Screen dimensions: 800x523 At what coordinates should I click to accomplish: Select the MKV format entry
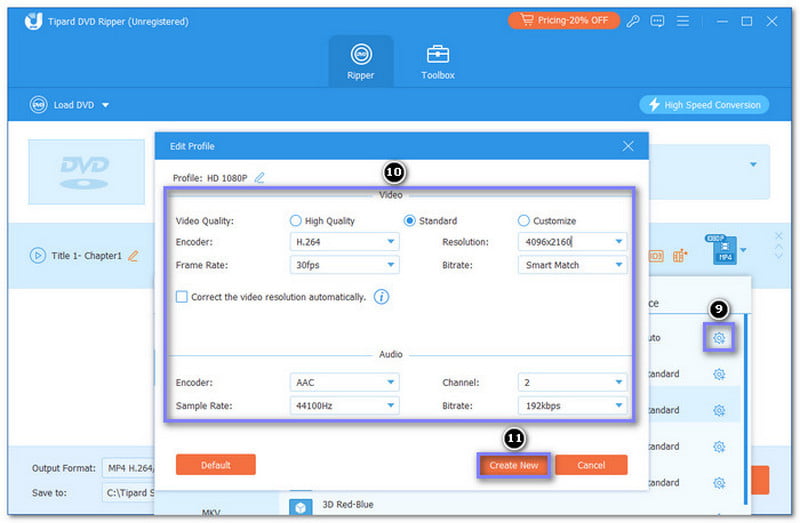[211, 512]
